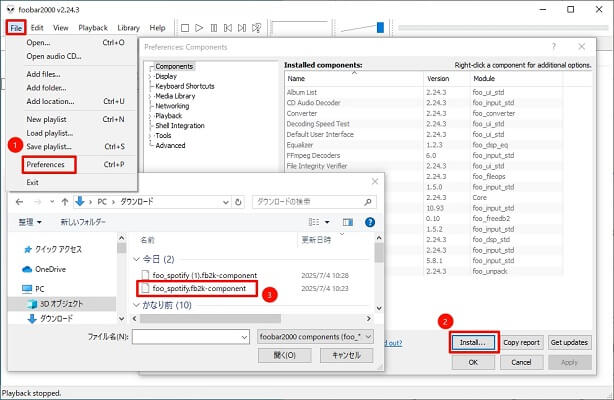Open the Edit menu
This screenshot has width=614, height=400.
37,28
